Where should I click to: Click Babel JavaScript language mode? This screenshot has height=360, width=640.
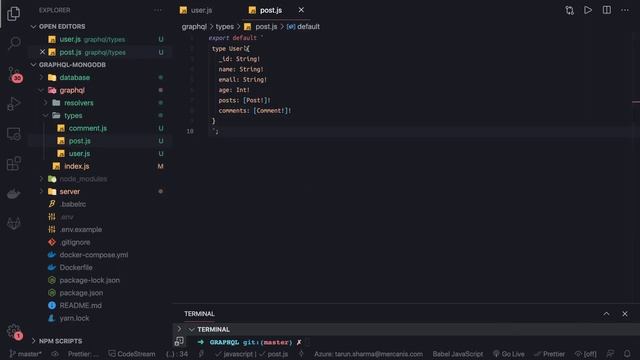point(458,354)
